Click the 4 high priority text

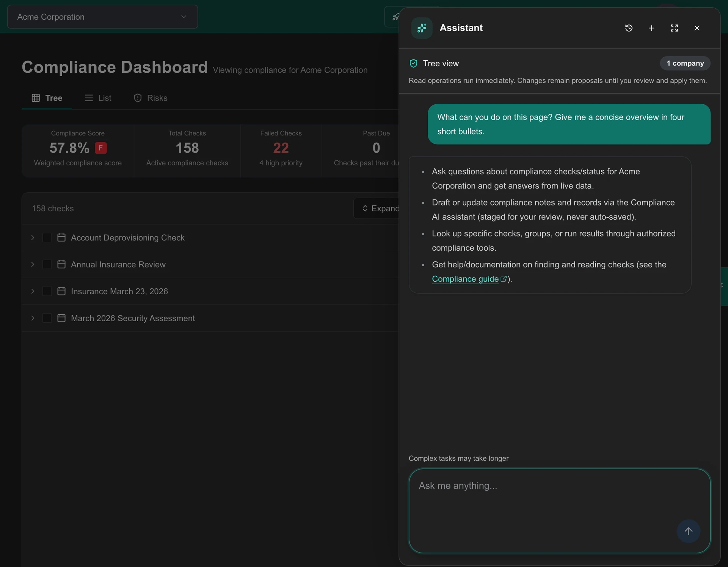(281, 163)
